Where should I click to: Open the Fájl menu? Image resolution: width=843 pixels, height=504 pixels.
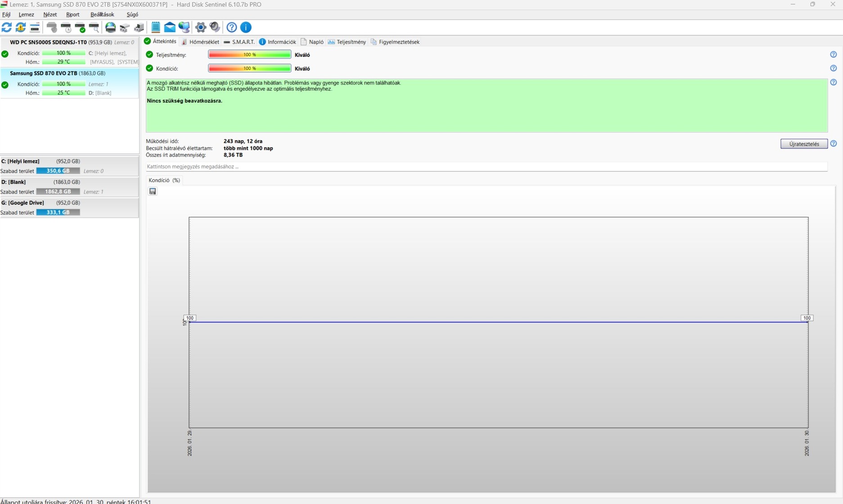click(x=6, y=14)
